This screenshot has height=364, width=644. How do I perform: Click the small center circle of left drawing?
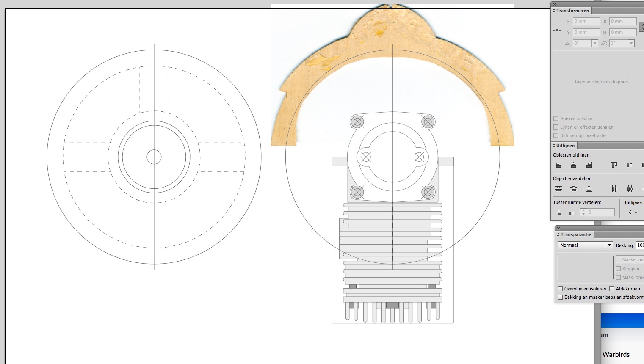click(154, 157)
